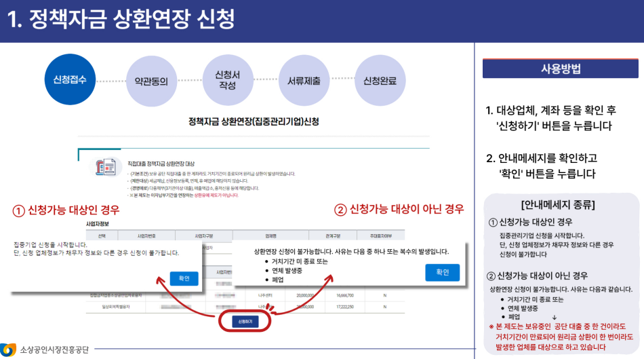
Task: Click N in the 16,666,700 row
Action: point(385,295)
